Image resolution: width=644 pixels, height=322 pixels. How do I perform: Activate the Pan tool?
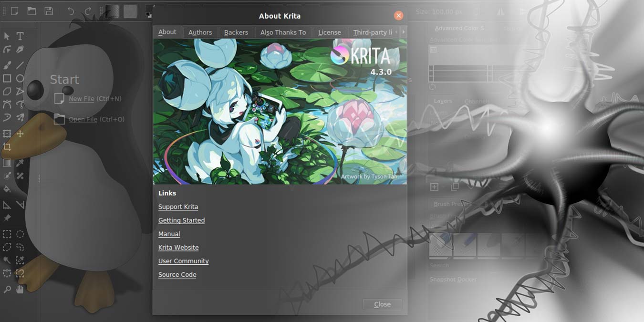coord(20,289)
